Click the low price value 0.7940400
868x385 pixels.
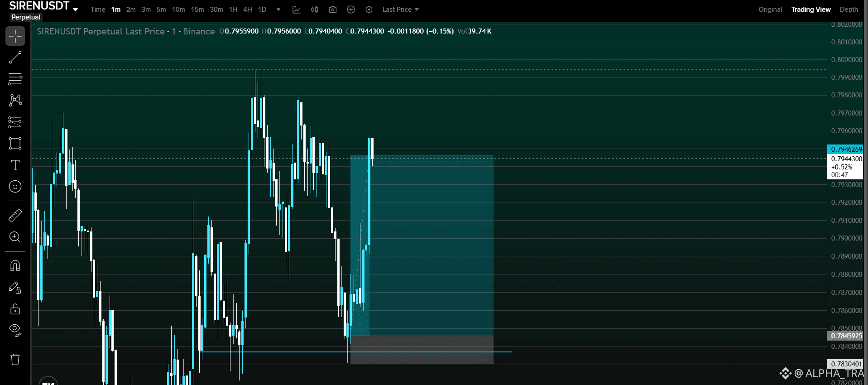(x=325, y=31)
